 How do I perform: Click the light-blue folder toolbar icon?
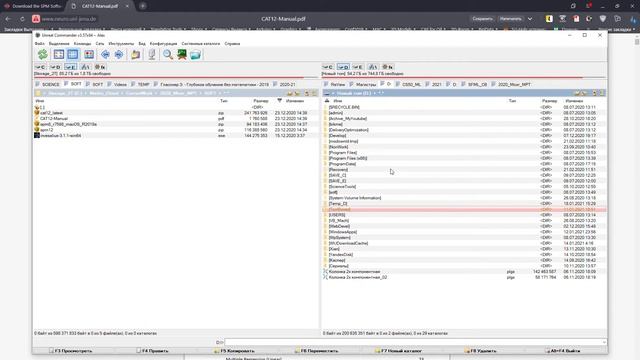point(196,54)
